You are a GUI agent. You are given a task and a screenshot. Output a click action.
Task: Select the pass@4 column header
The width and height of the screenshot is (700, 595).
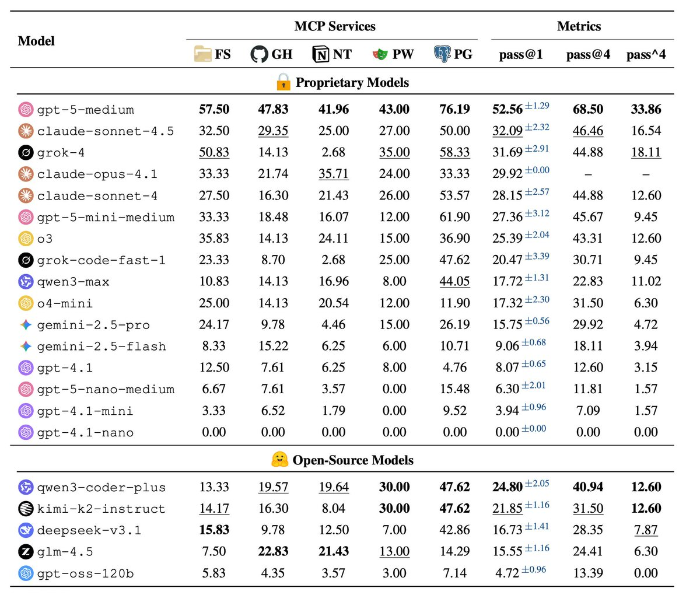tap(587, 55)
